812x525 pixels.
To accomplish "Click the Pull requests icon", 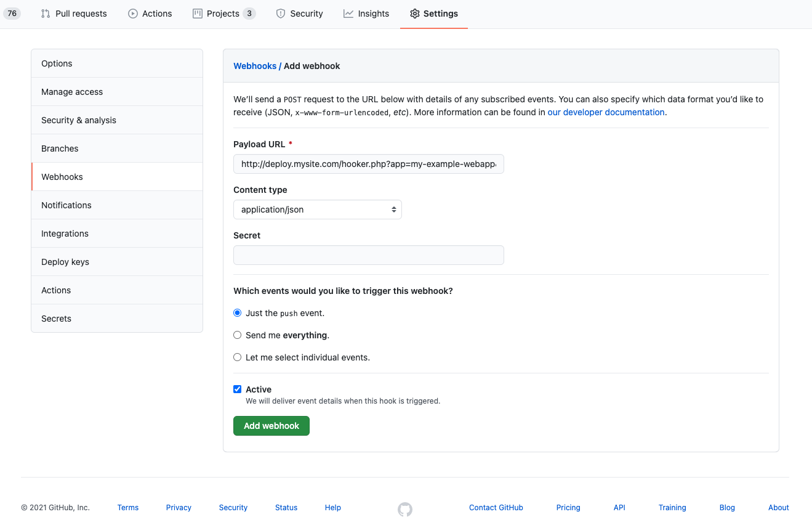I will click(45, 13).
